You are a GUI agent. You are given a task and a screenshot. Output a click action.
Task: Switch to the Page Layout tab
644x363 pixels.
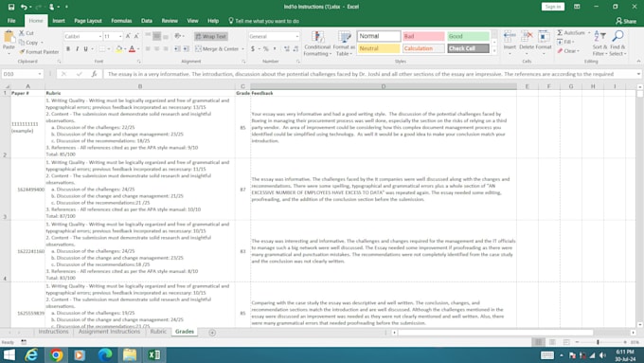pyautogui.click(x=87, y=21)
